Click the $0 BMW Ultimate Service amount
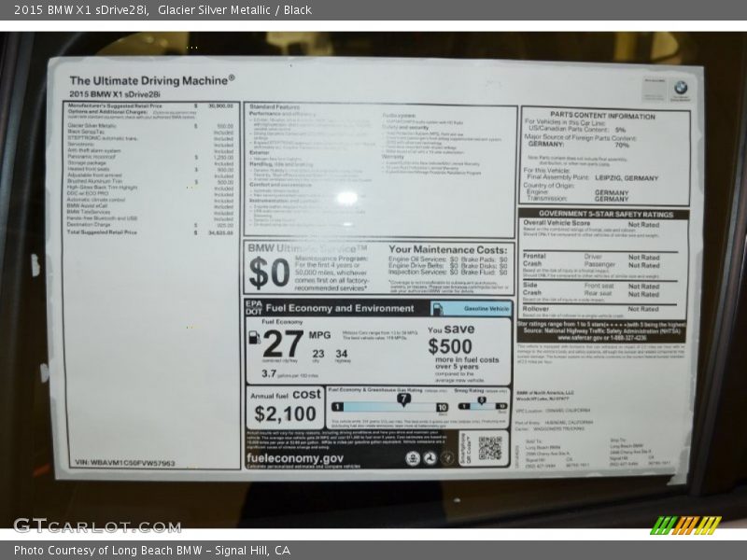 [x=269, y=273]
